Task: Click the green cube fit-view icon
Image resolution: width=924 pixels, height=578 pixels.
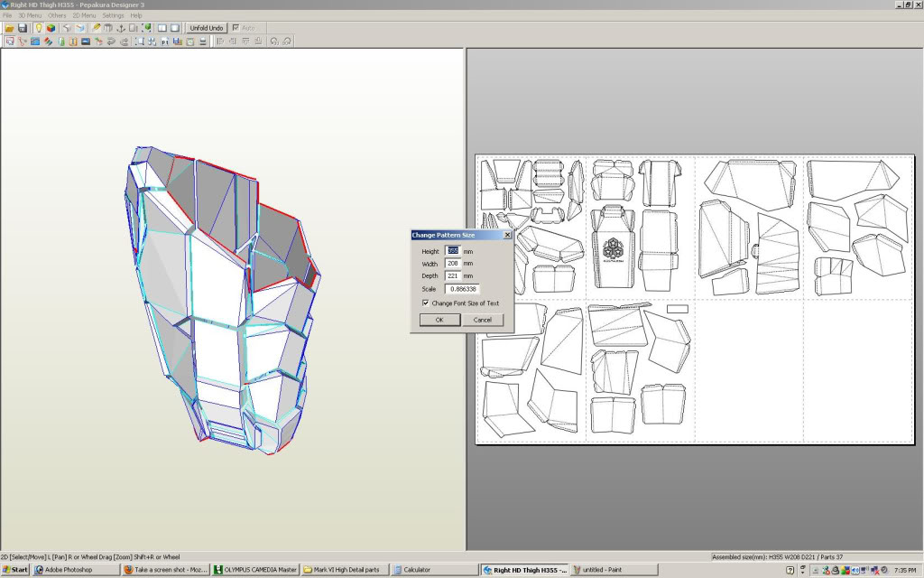Action: [146, 28]
